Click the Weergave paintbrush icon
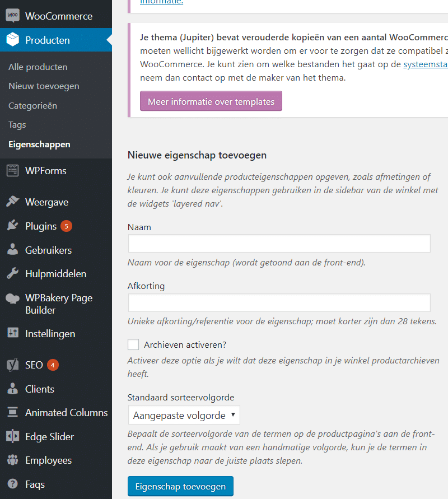Screen dimensions: 448x499 point(13,202)
